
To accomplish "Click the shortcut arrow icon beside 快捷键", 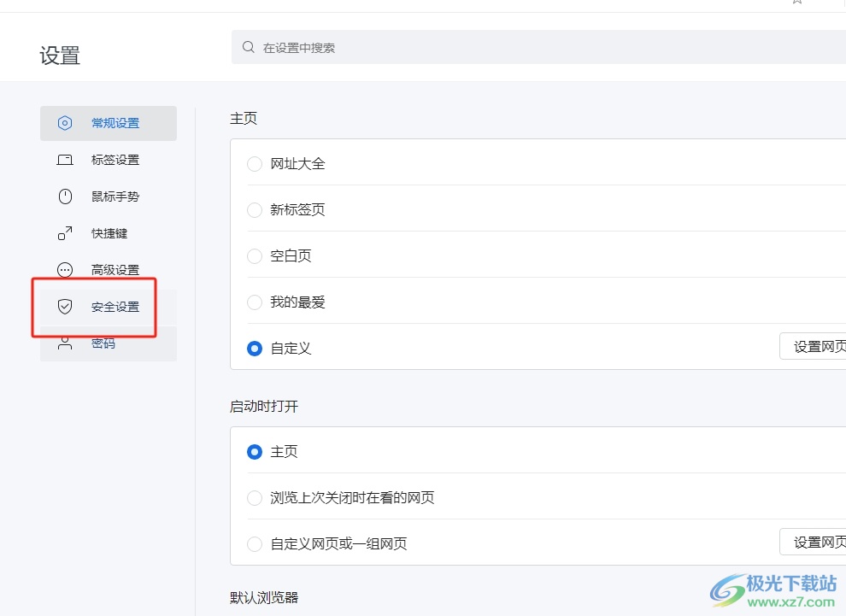I will pos(65,233).
